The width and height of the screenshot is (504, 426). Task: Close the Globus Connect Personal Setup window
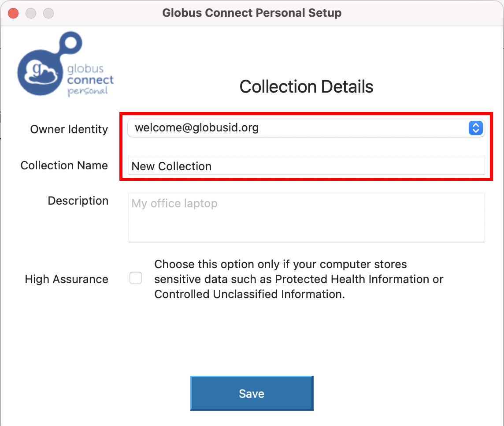point(13,13)
